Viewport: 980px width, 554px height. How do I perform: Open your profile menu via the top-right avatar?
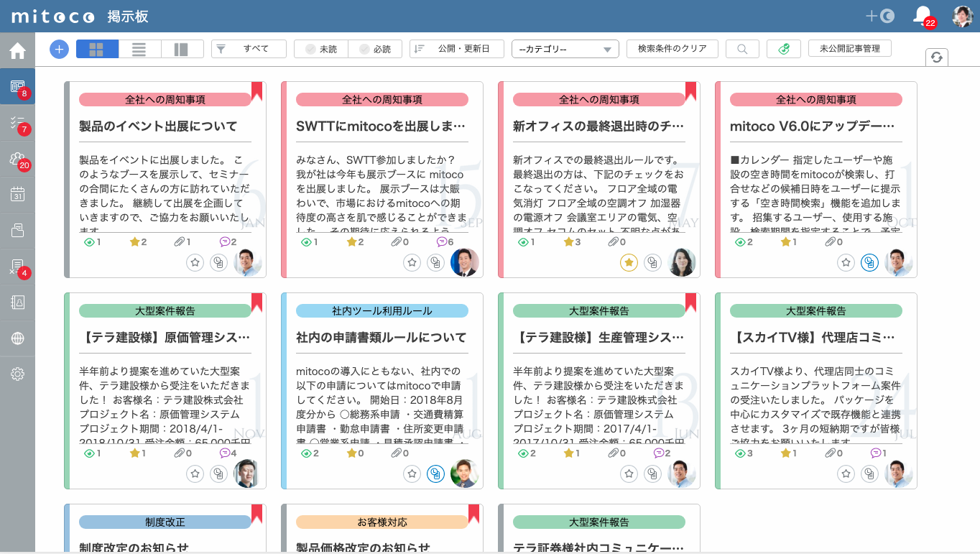tap(962, 16)
